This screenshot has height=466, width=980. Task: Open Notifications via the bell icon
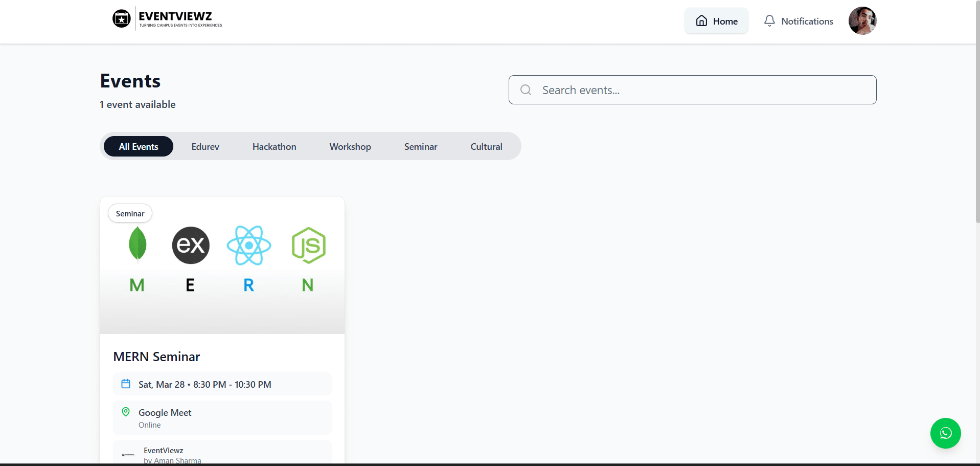(x=770, y=20)
